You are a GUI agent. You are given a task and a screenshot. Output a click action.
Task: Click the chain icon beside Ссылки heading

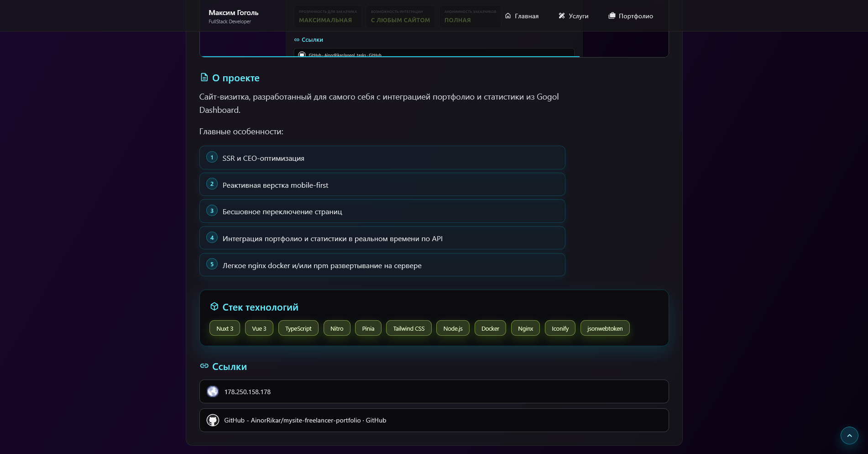coord(204,366)
